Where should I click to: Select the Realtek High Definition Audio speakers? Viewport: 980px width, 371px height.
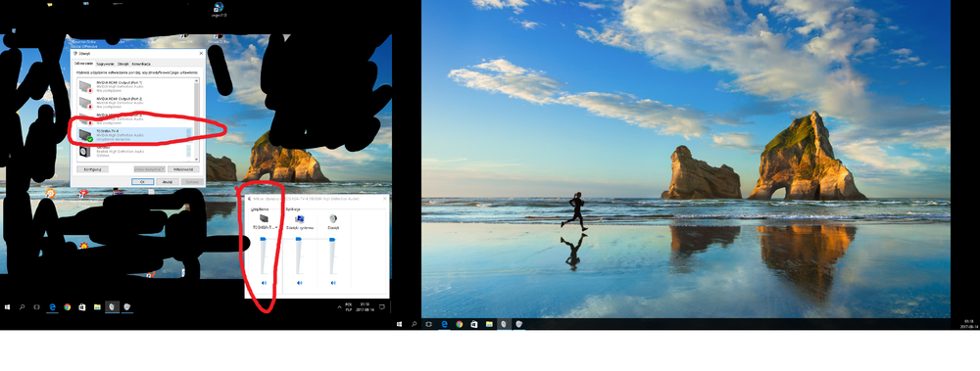(135, 151)
